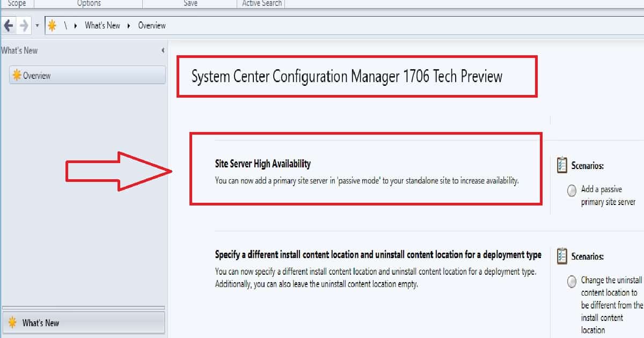
Task: Click the Active Search ribbon group label
Action: pos(262,3)
